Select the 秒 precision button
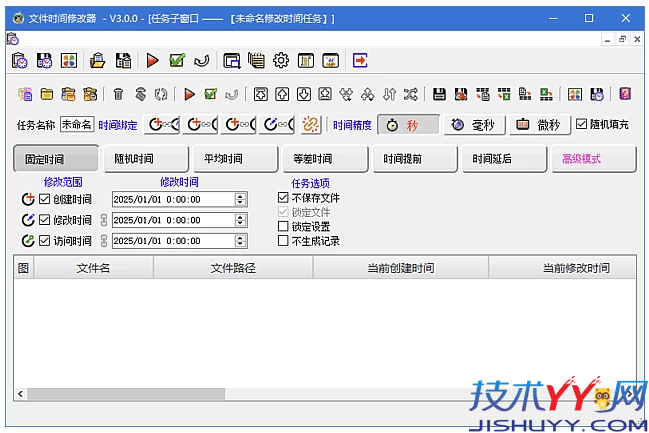This screenshot has width=649, height=433. pos(409,125)
